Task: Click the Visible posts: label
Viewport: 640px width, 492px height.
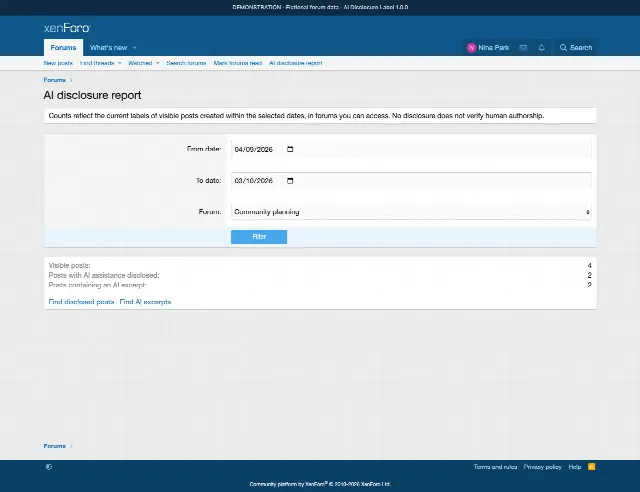Action: (x=69, y=265)
